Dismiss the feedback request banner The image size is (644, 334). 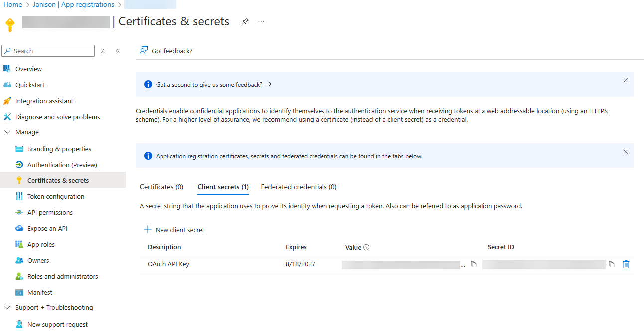(x=625, y=80)
